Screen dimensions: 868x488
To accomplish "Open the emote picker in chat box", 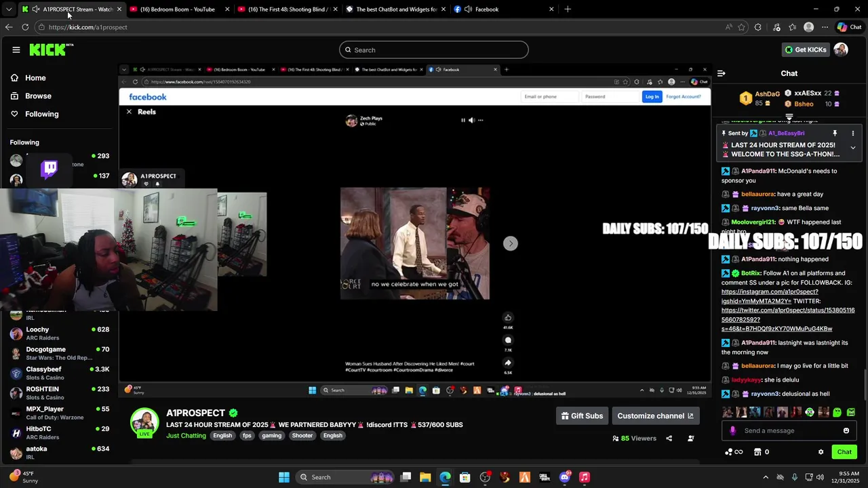I will tap(846, 430).
